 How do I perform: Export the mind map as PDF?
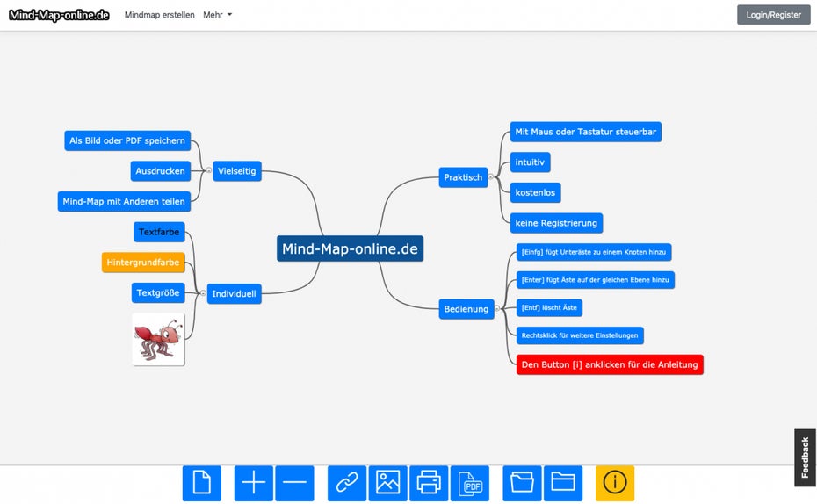click(x=470, y=483)
